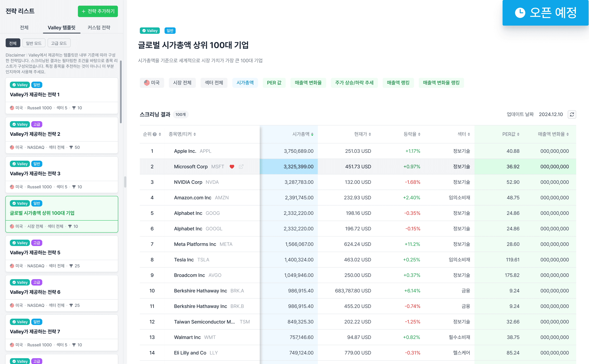This screenshot has height=364, width=589.
Task: Select the Valley가 제공하는 전략 5 strategy card
Action: point(62,252)
